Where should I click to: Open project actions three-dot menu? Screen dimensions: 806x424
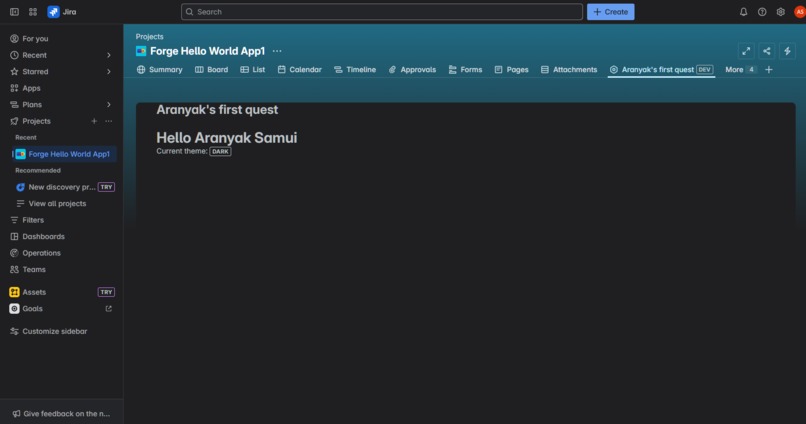tap(277, 51)
